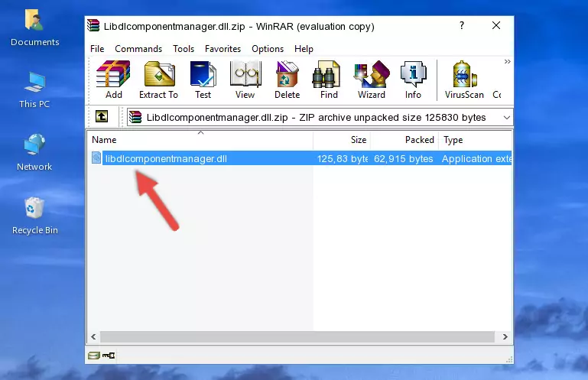This screenshot has height=380, width=588.
Task: Click the Delete toolbar icon
Action: click(288, 80)
